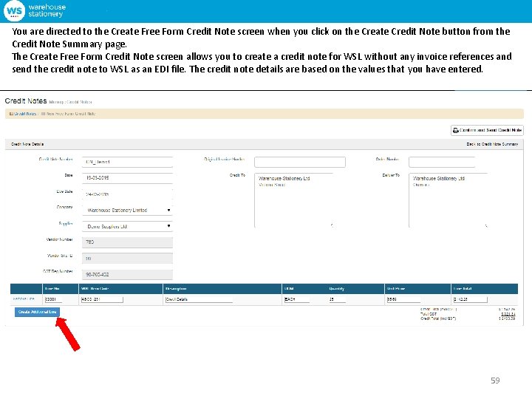Click the Credit Notes breadcrumb link
Viewport: 532px width, 399px height.
25,114
